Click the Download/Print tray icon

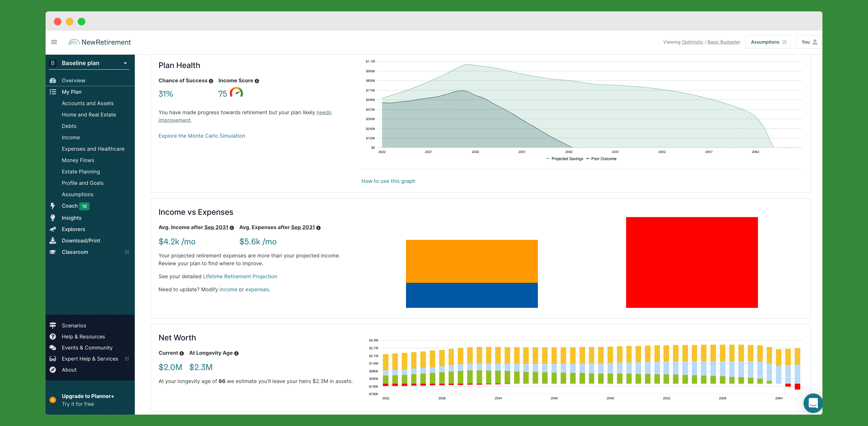click(x=53, y=240)
